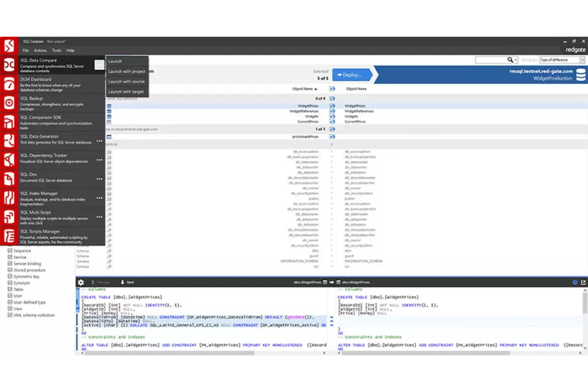588x392 pixels.
Task: Collapse the Identical objects group
Action: click(x=332, y=144)
